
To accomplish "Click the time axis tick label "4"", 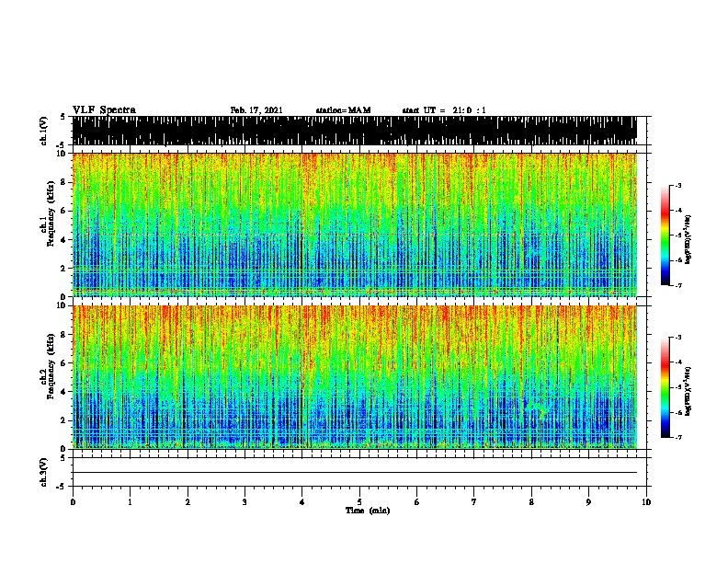I will 302,501.
